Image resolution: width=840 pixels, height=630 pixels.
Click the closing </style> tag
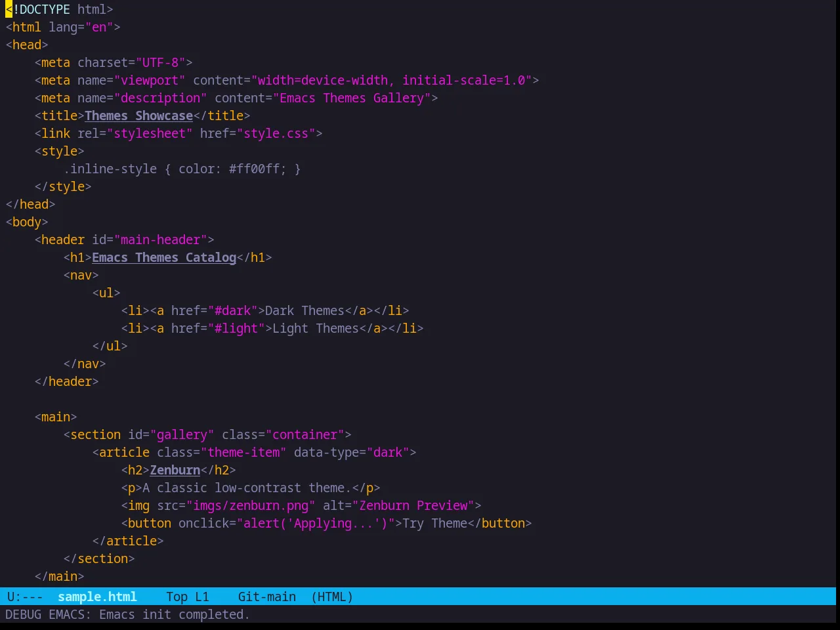click(63, 186)
